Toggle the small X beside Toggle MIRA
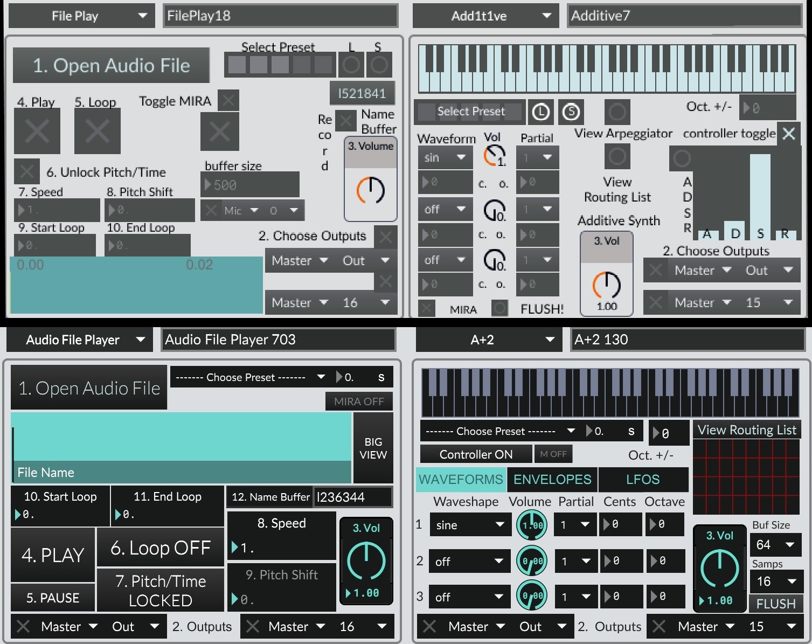This screenshot has height=644, width=812. pyautogui.click(x=228, y=100)
